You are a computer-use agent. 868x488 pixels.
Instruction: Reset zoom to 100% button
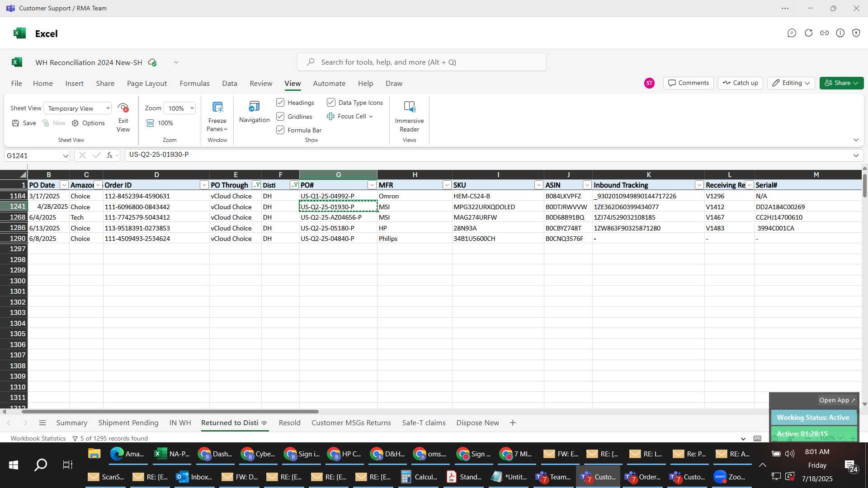(160, 123)
